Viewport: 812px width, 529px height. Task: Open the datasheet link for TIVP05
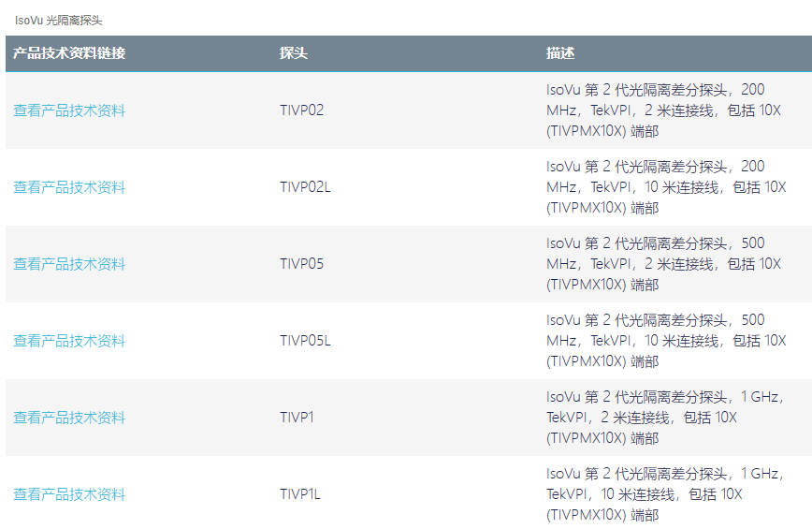pyautogui.click(x=69, y=264)
